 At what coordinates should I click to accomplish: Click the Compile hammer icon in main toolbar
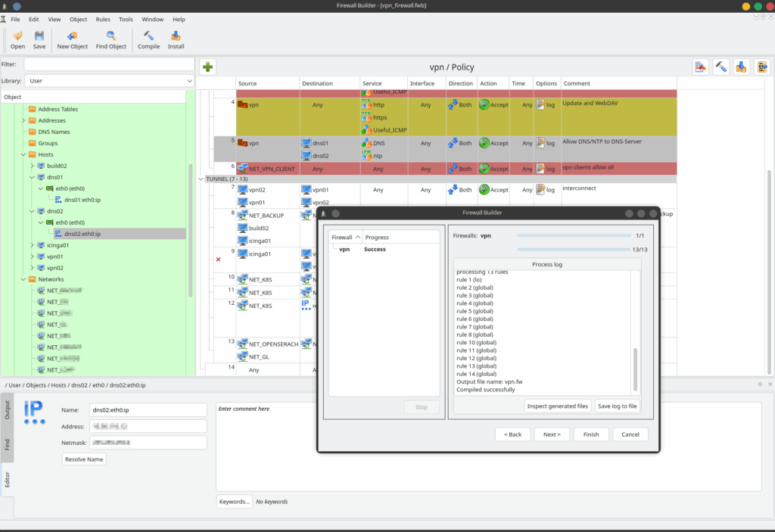point(148,36)
